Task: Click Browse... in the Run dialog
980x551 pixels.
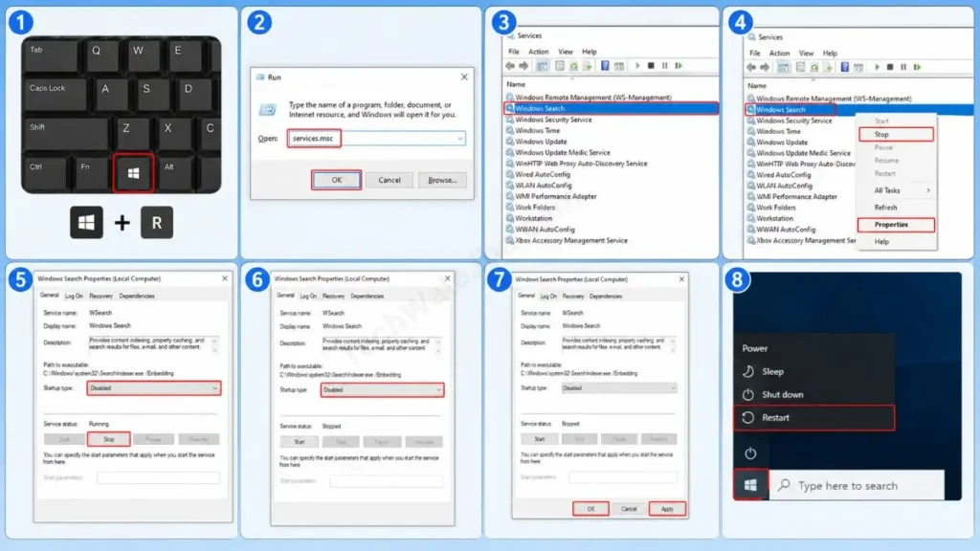Action: [442, 180]
